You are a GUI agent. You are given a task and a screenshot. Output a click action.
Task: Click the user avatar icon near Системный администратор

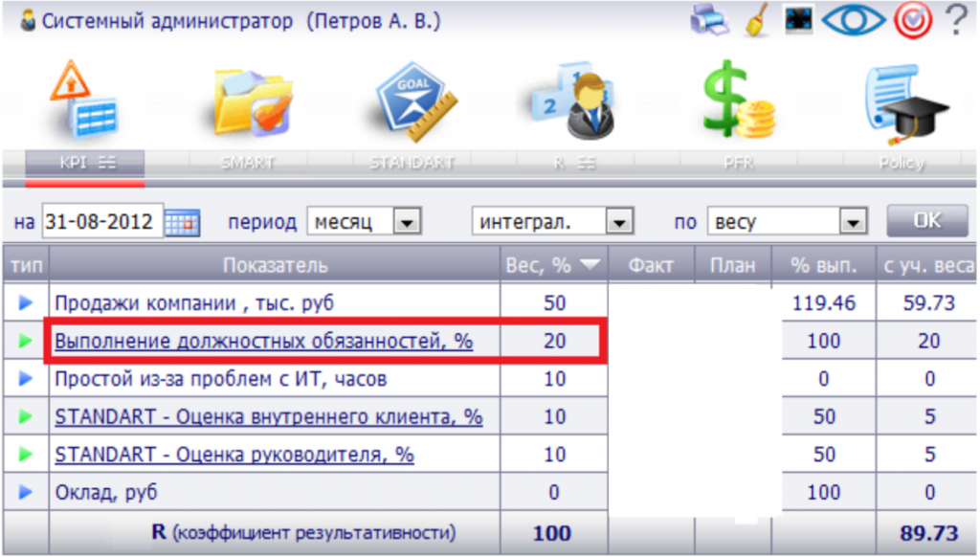click(28, 21)
